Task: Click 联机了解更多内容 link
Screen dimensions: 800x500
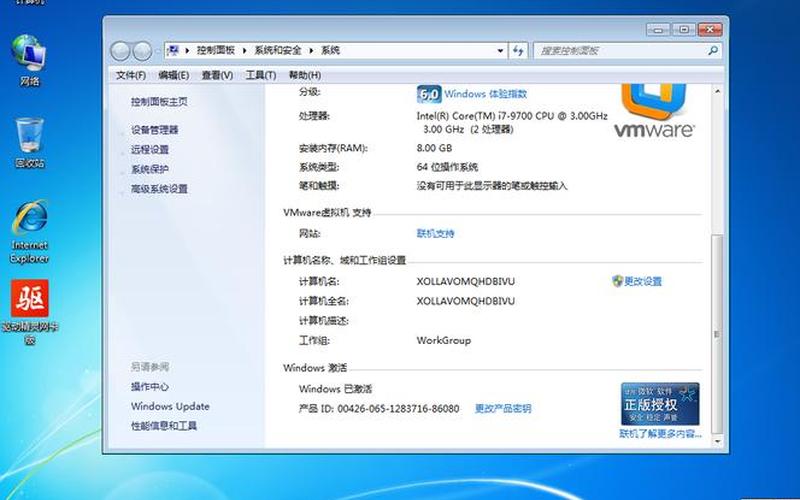Action: point(660,434)
